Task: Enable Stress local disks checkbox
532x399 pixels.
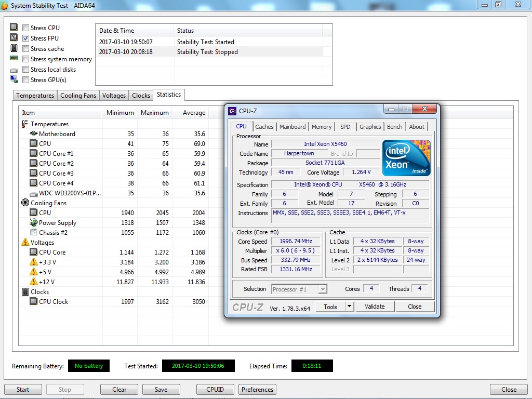Action: coord(26,69)
